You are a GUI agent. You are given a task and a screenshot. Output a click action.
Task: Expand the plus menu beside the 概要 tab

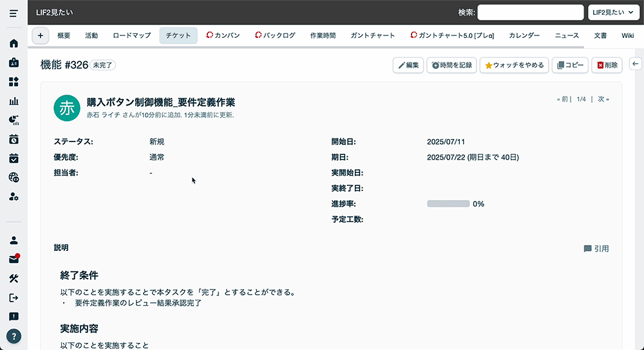pyautogui.click(x=40, y=35)
